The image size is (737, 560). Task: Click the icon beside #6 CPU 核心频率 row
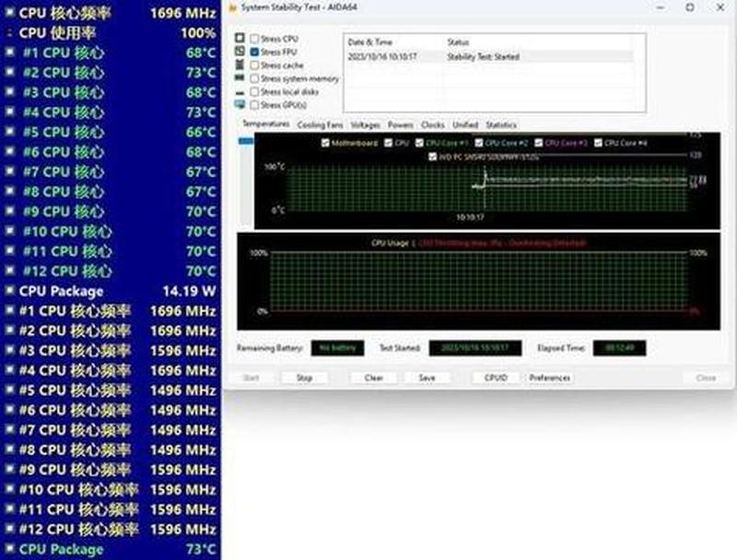point(9,410)
